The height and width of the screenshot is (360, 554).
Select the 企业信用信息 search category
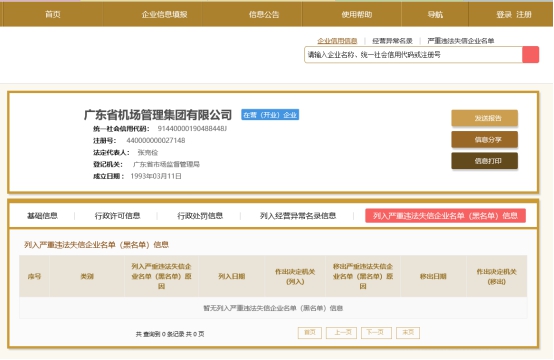[337, 41]
